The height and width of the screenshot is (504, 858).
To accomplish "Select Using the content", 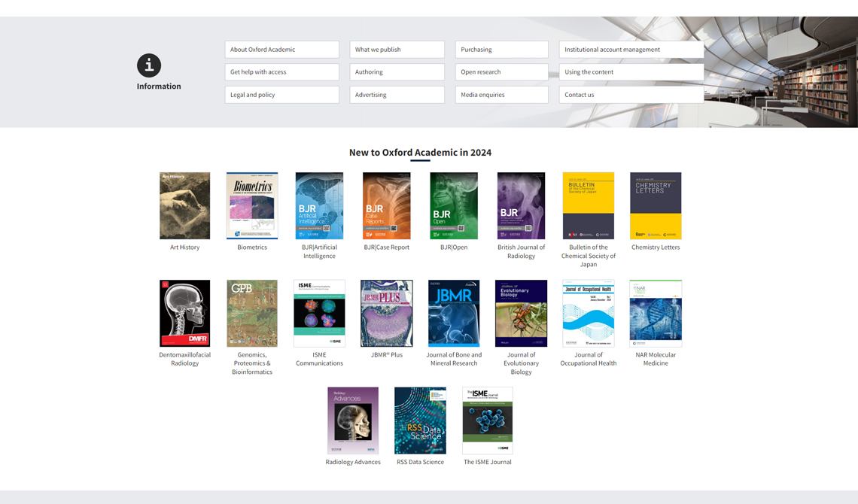I will [x=631, y=71].
